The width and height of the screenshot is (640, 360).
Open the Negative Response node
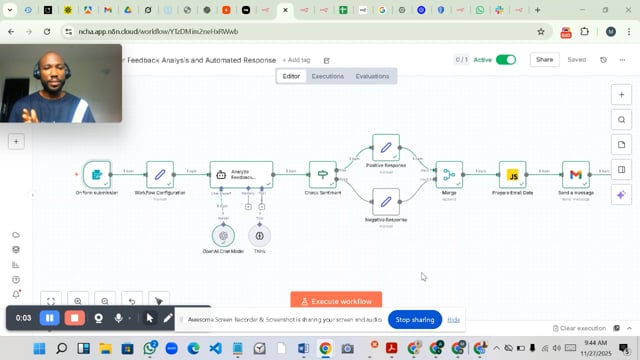click(x=386, y=202)
